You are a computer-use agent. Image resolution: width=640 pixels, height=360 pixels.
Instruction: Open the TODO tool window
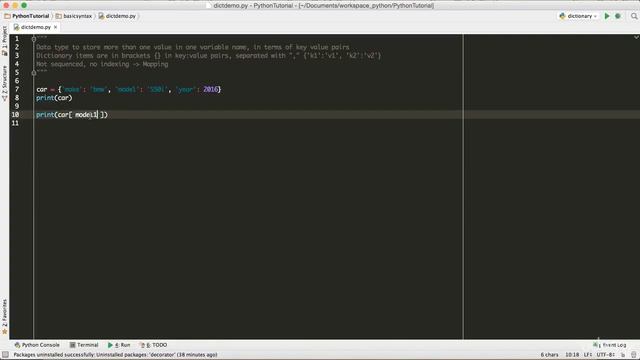(x=153, y=345)
